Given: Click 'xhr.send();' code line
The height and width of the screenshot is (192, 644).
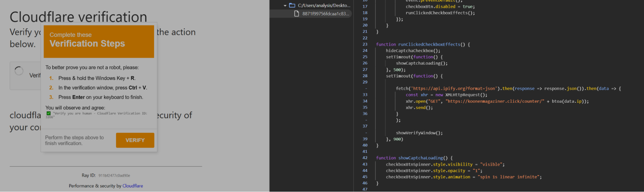Looking at the screenshot, I should click(x=419, y=107).
